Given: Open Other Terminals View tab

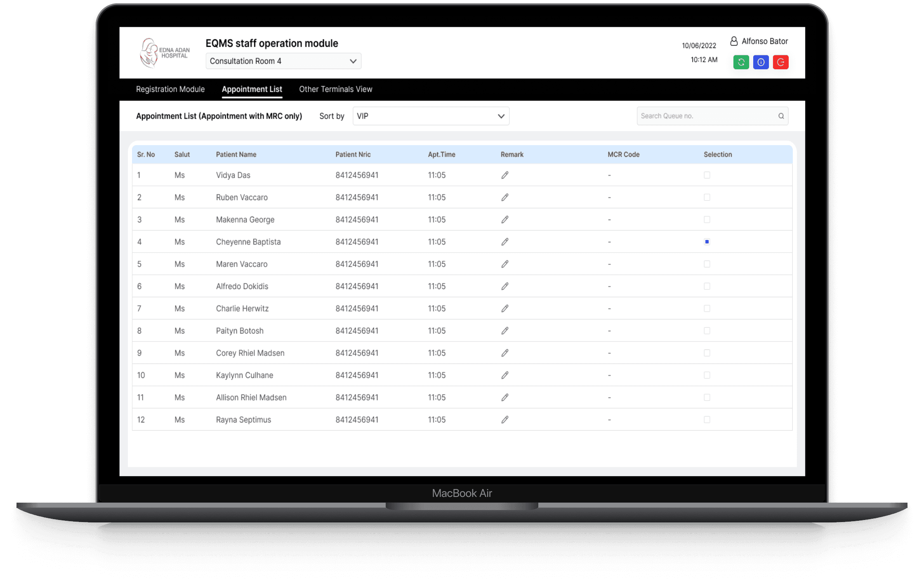Looking at the screenshot, I should [335, 89].
